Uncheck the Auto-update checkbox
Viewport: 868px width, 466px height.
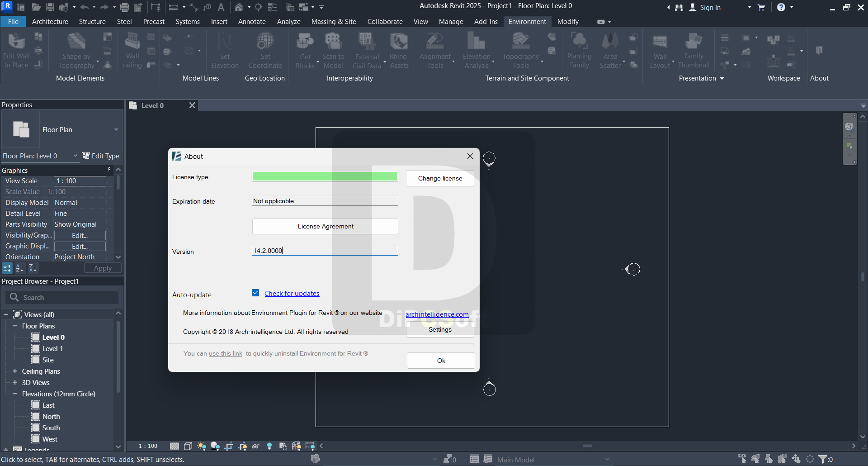tap(255, 293)
